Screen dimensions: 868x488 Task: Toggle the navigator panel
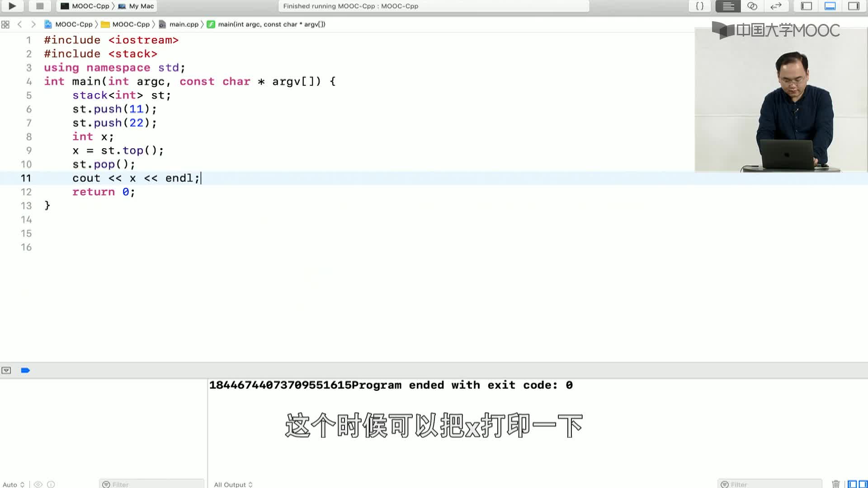[x=807, y=6]
